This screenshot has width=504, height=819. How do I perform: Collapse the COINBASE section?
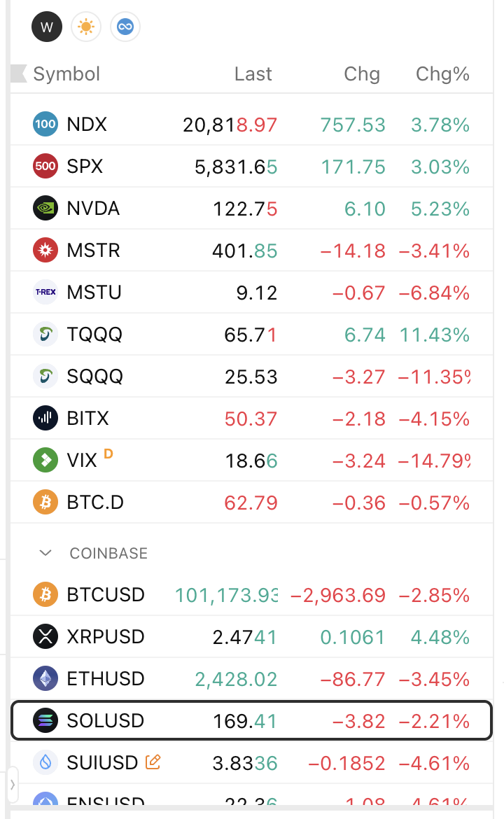tap(46, 553)
